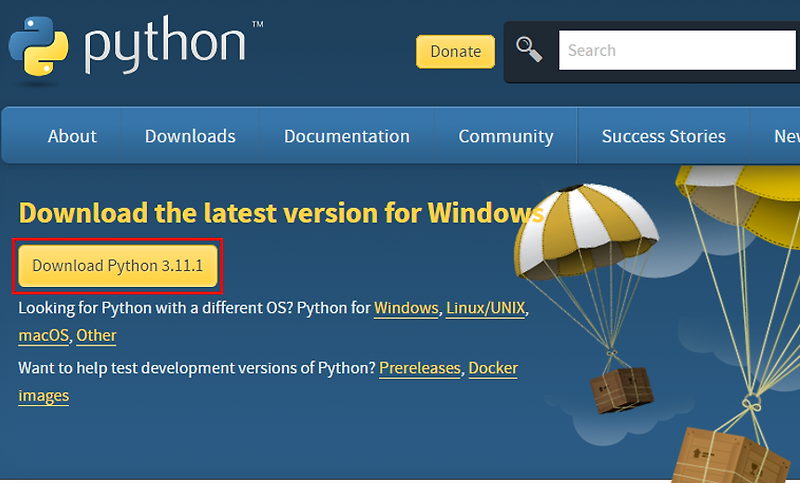This screenshot has height=483, width=800.
Task: Open the Community menu
Action: [x=506, y=136]
